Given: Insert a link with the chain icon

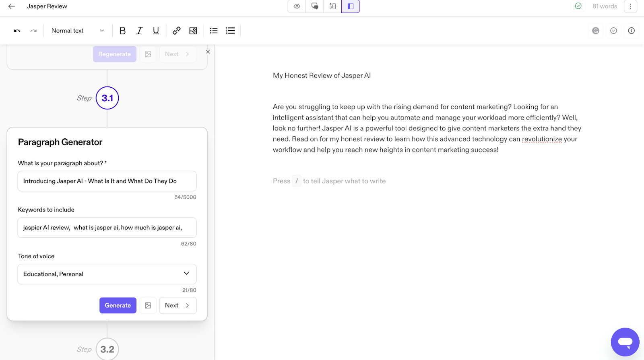Looking at the screenshot, I should pos(176,31).
